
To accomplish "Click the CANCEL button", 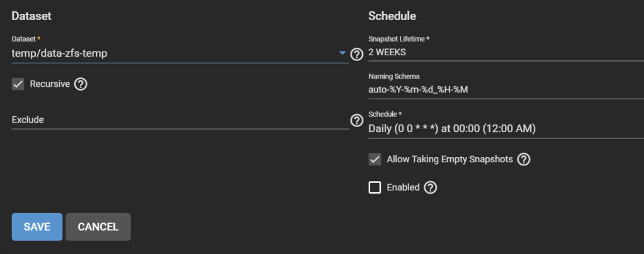I will pyautogui.click(x=98, y=227).
